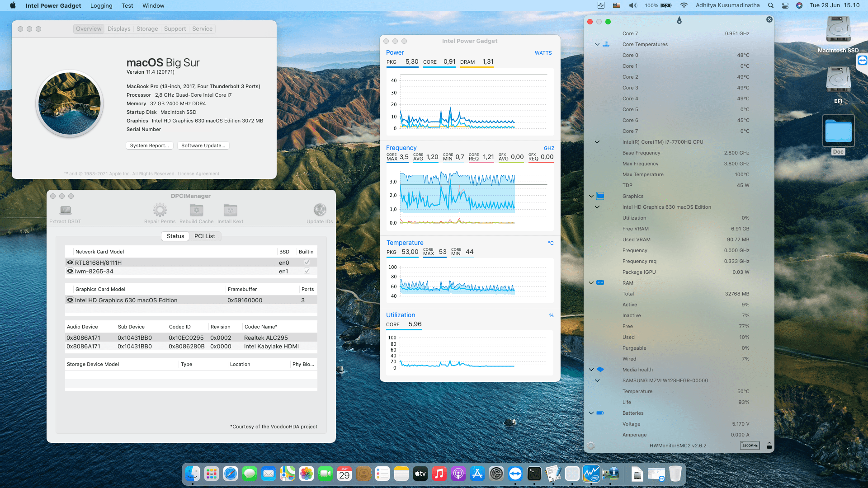Toggle the eye icon for Intel HD Graphics 630

[x=70, y=300]
